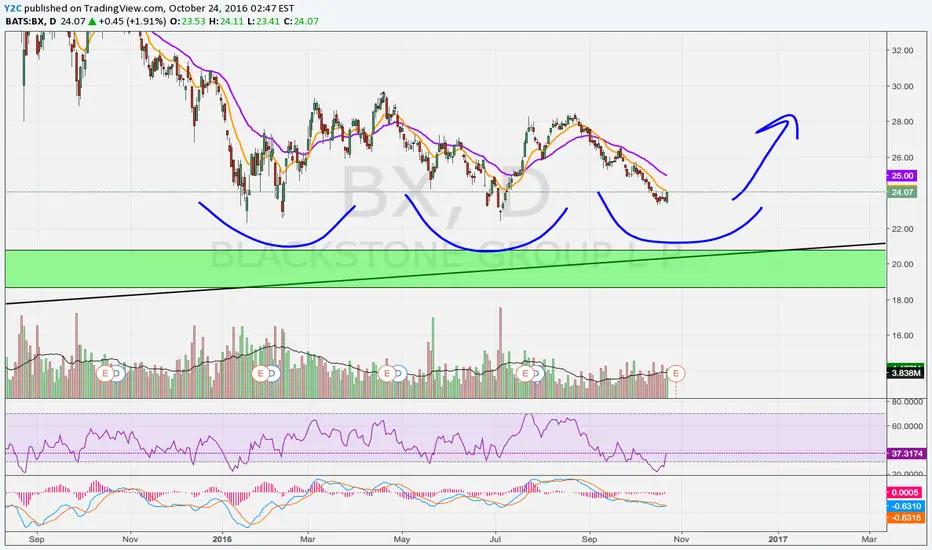This screenshot has height=550, width=932.
Task: Click the 60.0000 RSI axis label
Action: (x=906, y=426)
